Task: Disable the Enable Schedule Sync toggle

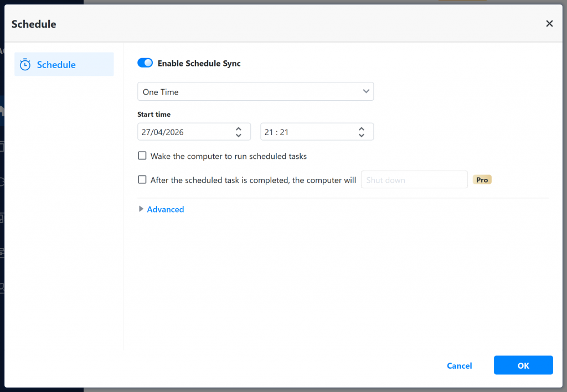Action: pyautogui.click(x=145, y=63)
